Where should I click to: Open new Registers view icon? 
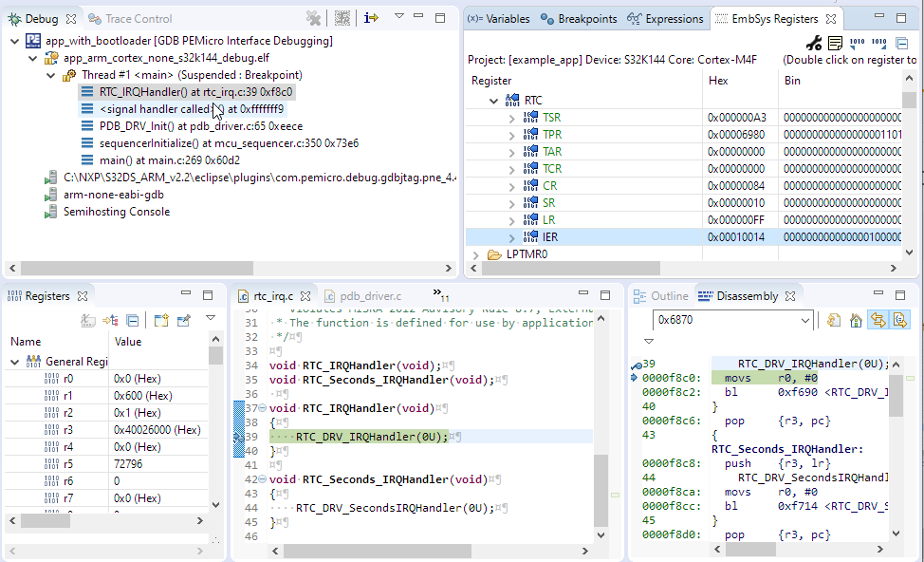[x=161, y=320]
